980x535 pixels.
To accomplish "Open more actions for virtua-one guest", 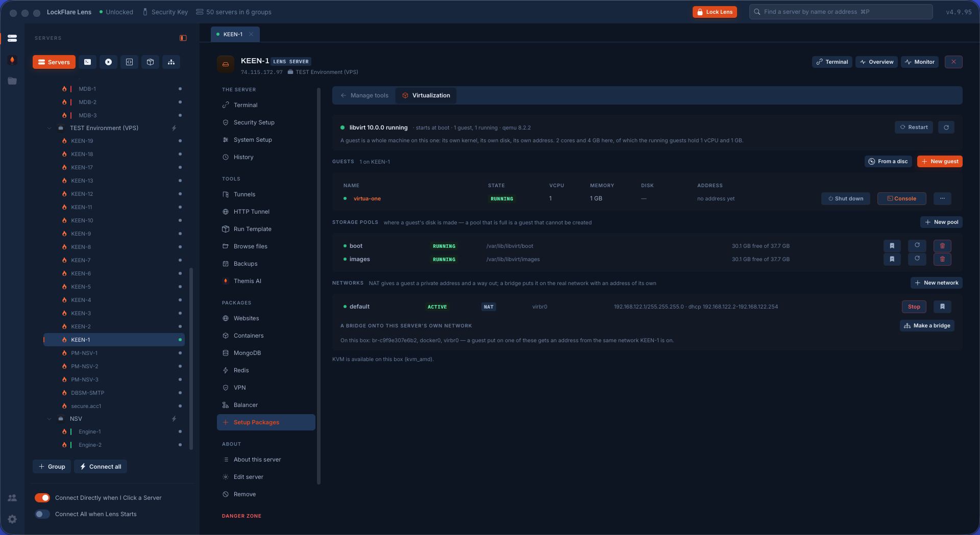I will (x=942, y=198).
